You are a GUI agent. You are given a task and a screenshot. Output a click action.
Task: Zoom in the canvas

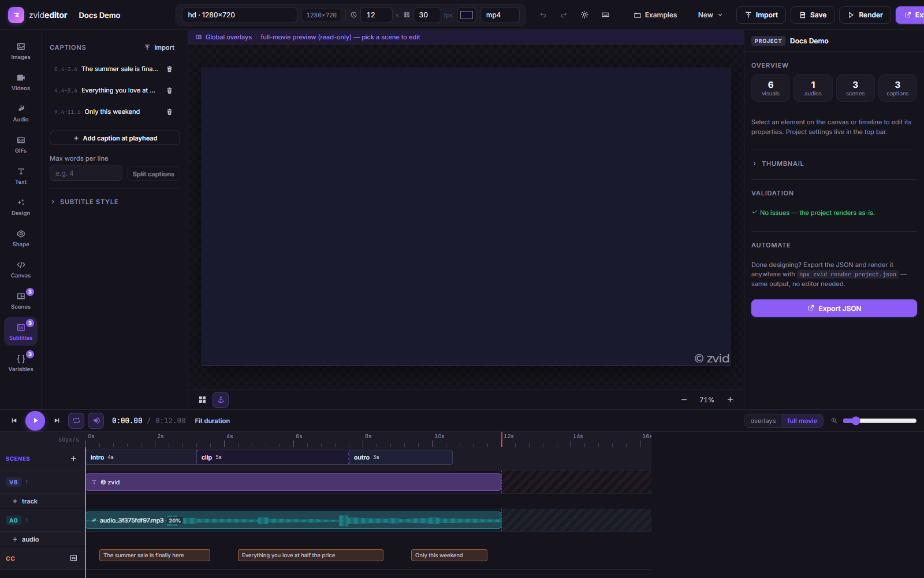pos(730,399)
